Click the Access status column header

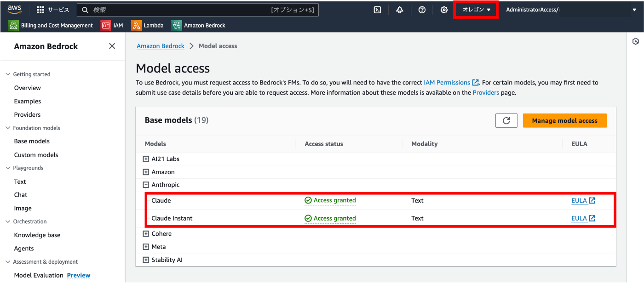coord(324,144)
